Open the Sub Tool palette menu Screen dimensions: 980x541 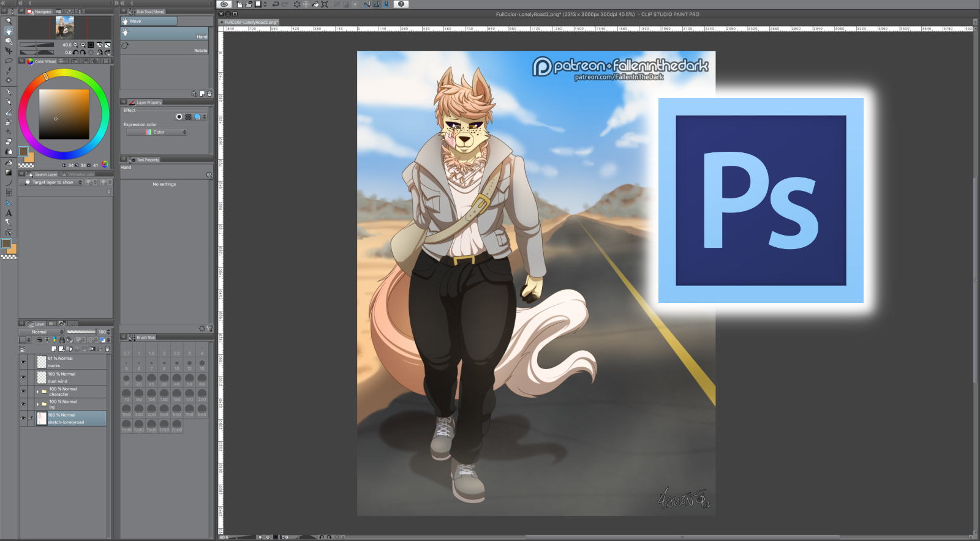pyautogui.click(x=123, y=12)
